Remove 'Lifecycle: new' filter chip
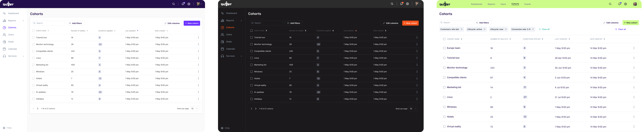The width and height of the screenshot is (644, 132). pyautogui.click(x=506, y=29)
